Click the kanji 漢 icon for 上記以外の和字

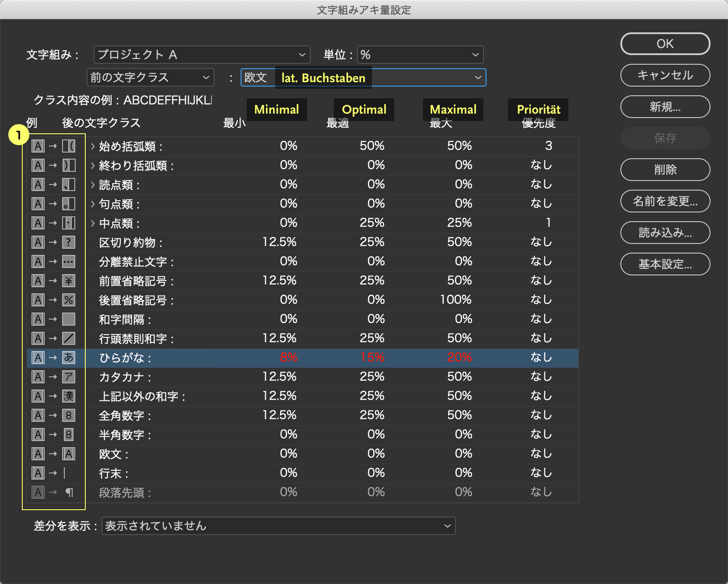pos(69,396)
